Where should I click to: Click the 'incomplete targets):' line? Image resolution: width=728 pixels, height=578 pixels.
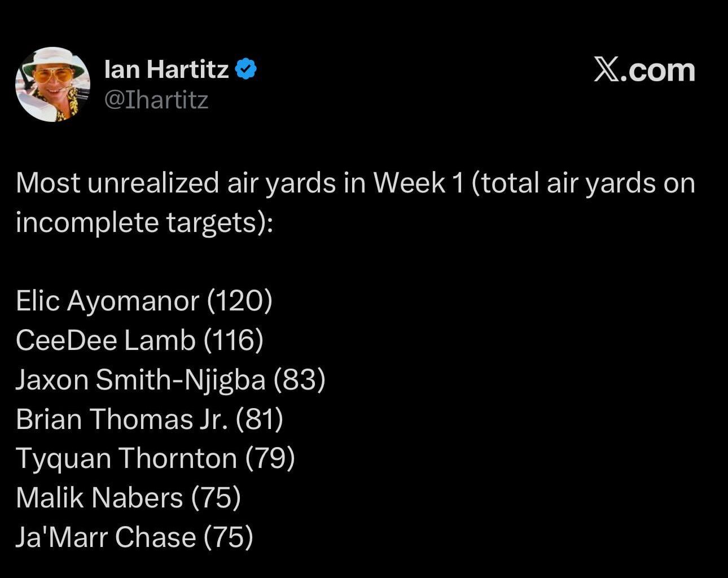[x=144, y=222]
